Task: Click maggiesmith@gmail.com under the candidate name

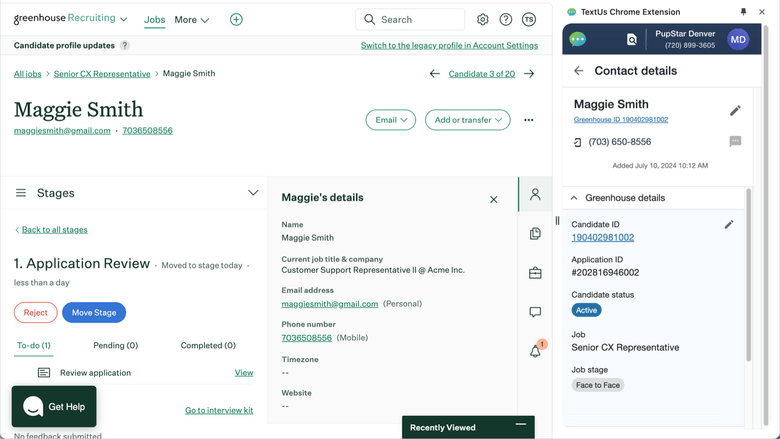Action: (62, 131)
